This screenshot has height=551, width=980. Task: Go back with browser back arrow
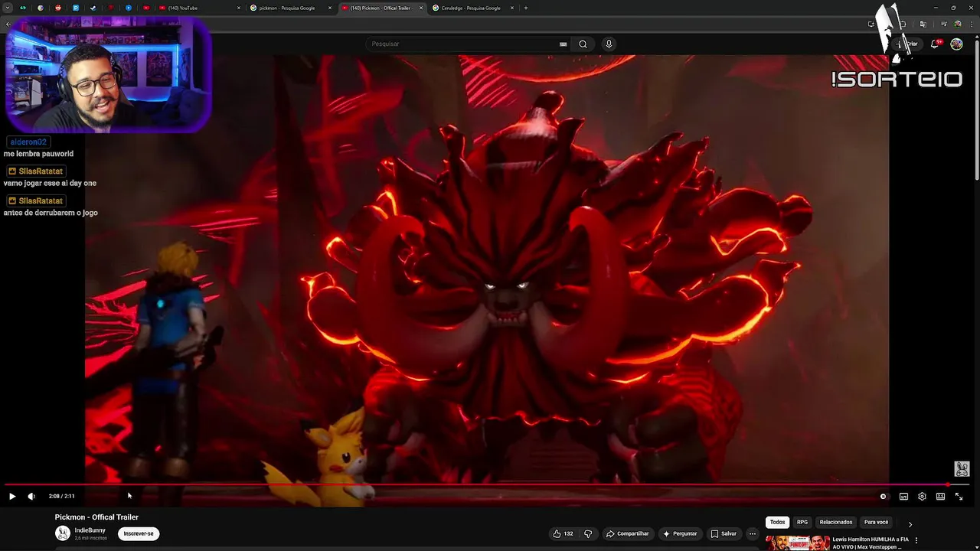click(8, 24)
